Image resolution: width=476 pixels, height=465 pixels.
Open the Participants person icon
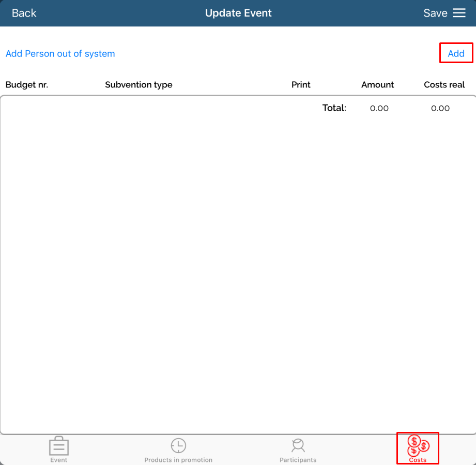298,445
